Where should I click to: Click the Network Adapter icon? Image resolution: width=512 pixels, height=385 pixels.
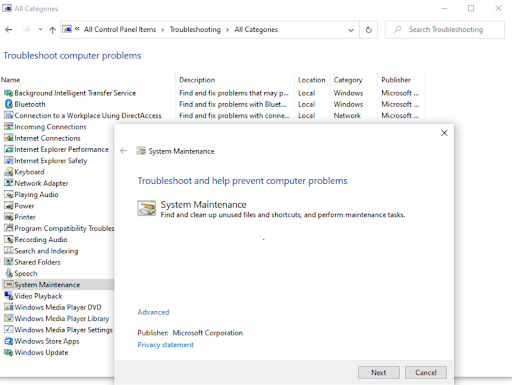[x=8, y=183]
